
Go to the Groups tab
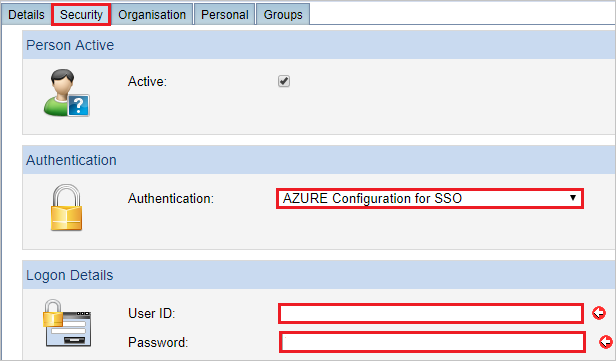[x=283, y=15]
